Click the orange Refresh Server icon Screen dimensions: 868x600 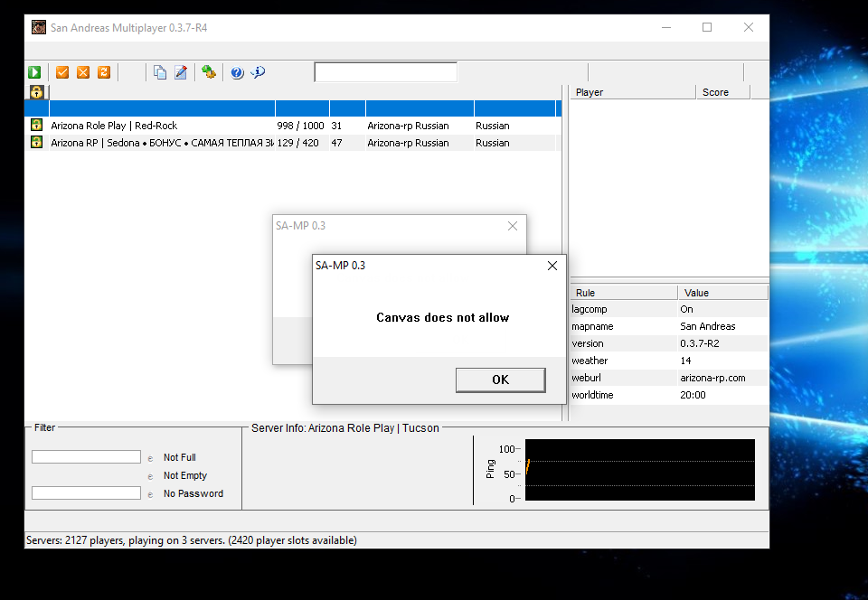(x=104, y=72)
